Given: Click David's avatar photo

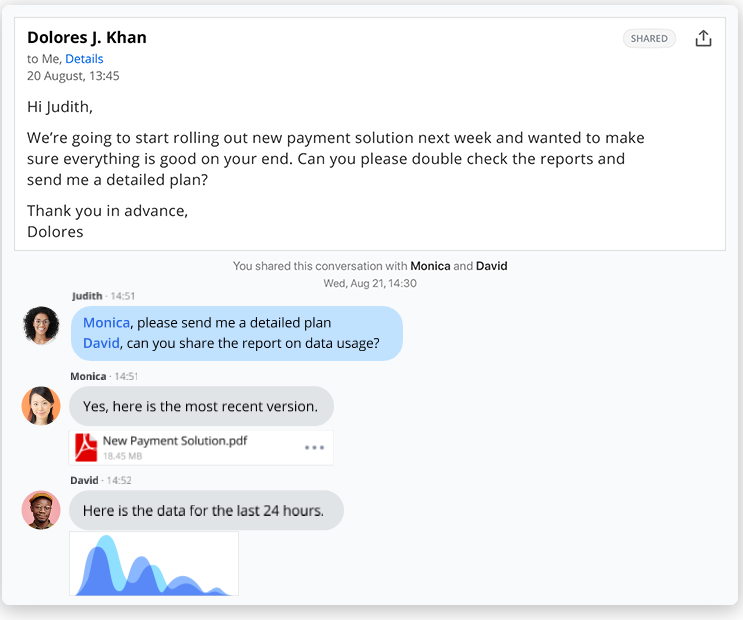Looking at the screenshot, I should (41, 510).
